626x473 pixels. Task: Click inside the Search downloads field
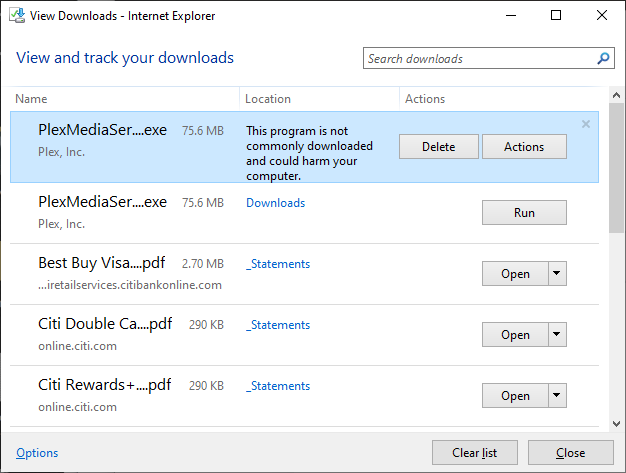pyautogui.click(x=478, y=59)
